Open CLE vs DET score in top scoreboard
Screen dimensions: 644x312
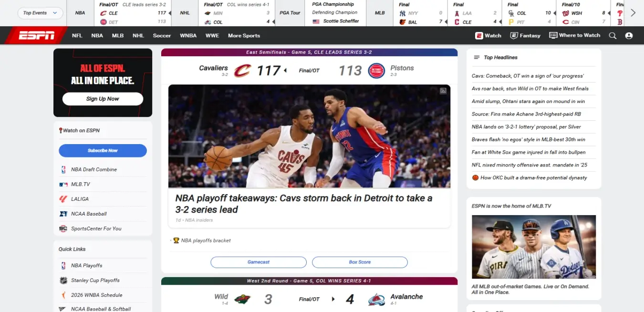click(x=133, y=13)
